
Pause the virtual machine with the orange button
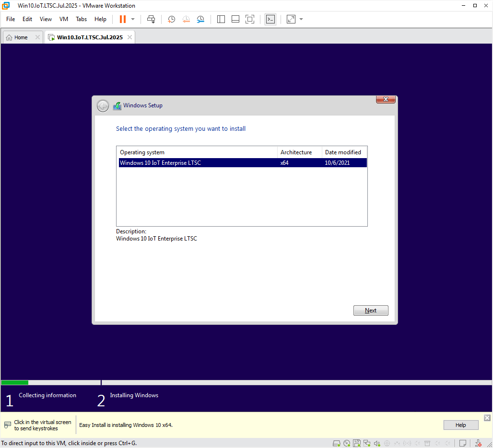point(123,19)
